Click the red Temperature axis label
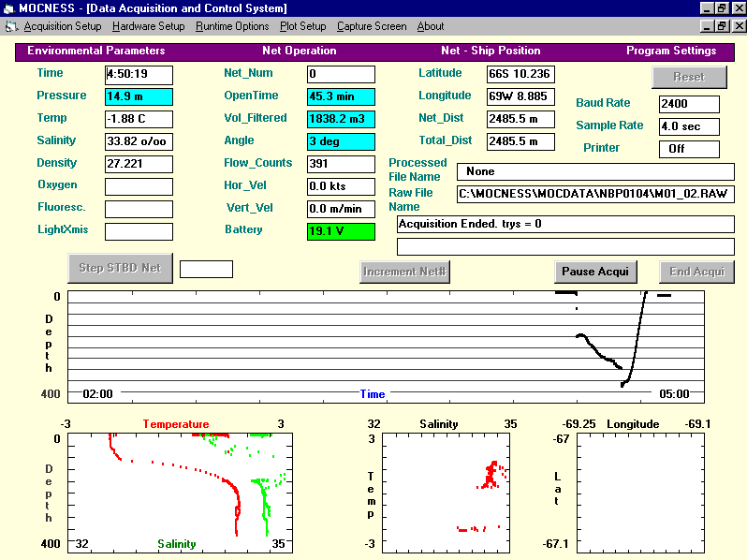The height and width of the screenshot is (560, 747). pos(176,424)
